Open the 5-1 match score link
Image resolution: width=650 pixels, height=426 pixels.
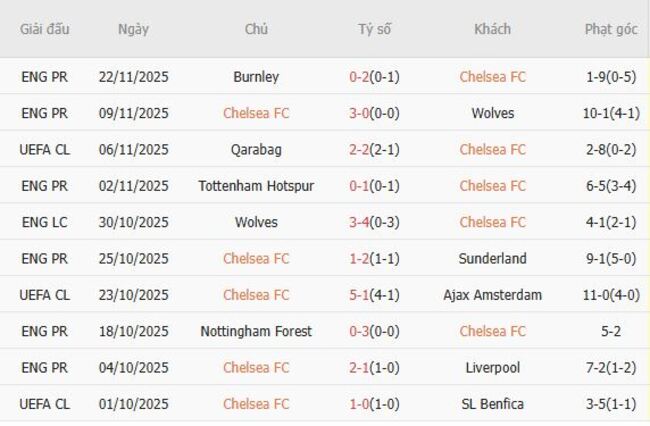(359, 295)
